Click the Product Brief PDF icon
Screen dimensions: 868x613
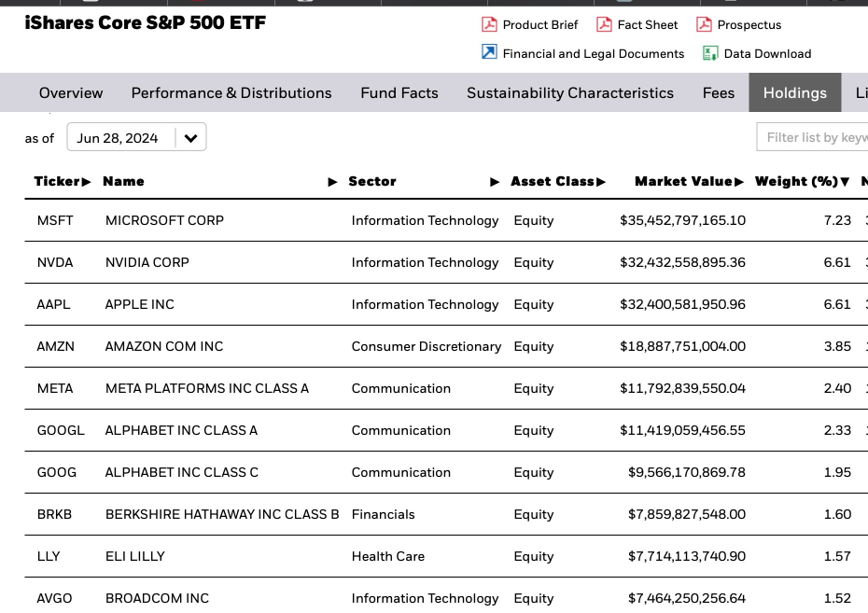(489, 24)
